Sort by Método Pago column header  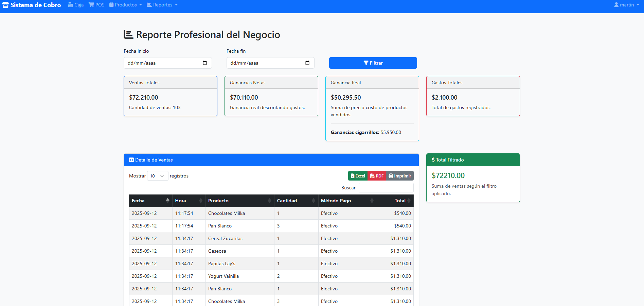coord(336,201)
